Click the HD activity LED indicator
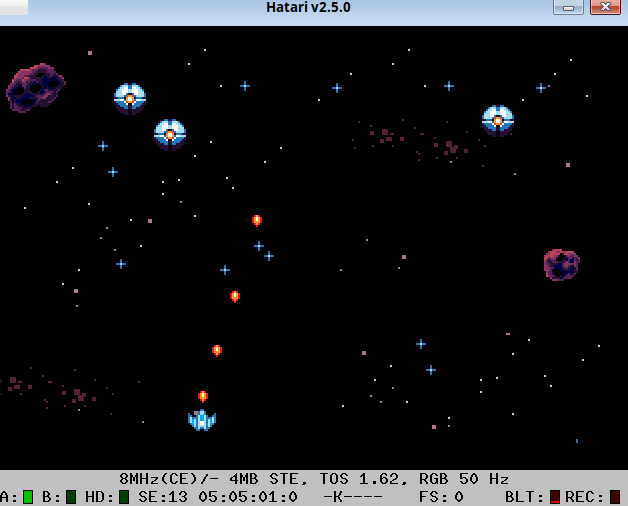This screenshot has width=628, height=506. [x=124, y=497]
